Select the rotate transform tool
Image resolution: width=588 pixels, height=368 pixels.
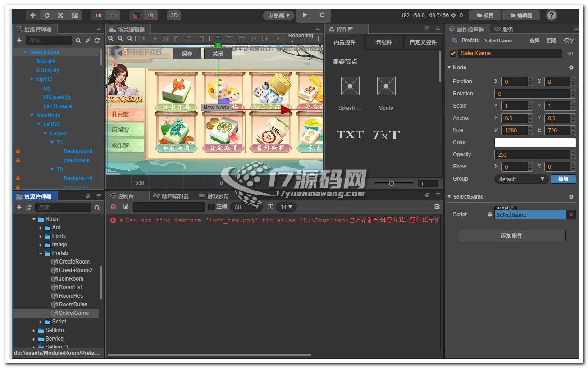click(47, 15)
